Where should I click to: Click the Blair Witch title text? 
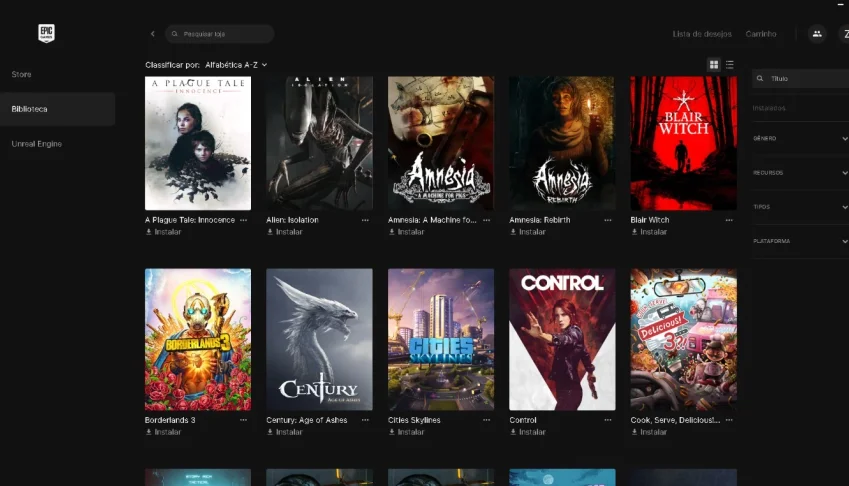pyautogui.click(x=650, y=220)
